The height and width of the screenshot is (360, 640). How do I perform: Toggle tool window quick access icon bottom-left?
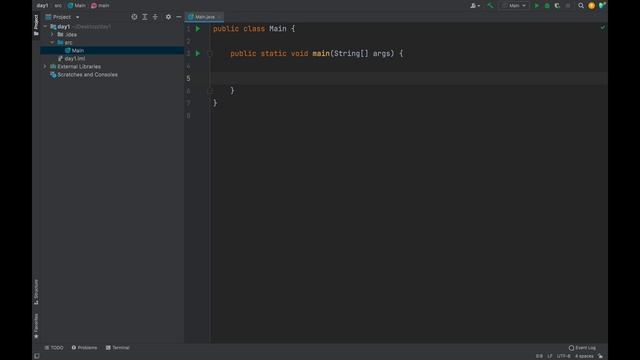(x=37, y=356)
